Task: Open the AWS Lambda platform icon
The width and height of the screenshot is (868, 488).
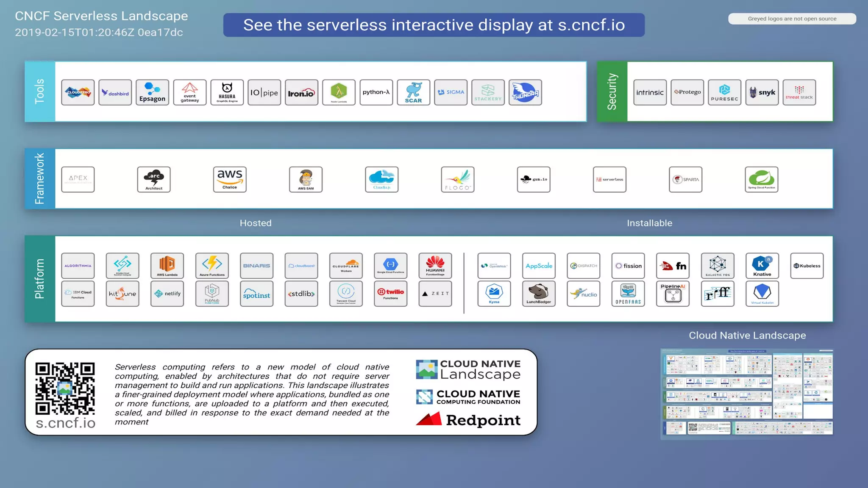Action: (167, 266)
